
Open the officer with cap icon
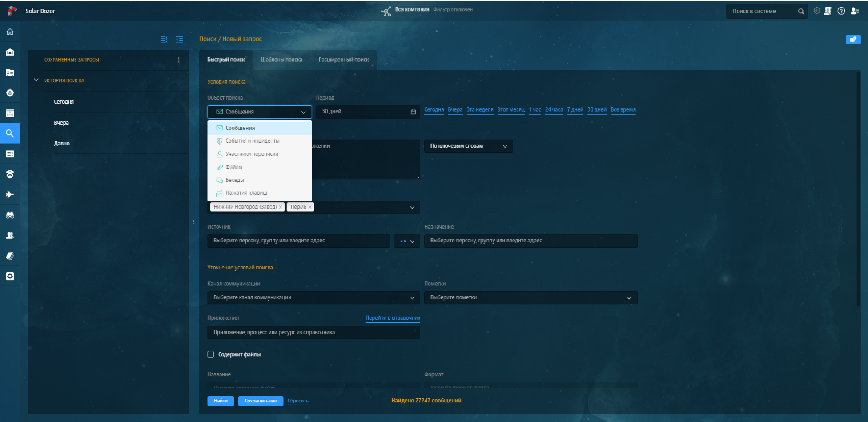(x=10, y=174)
